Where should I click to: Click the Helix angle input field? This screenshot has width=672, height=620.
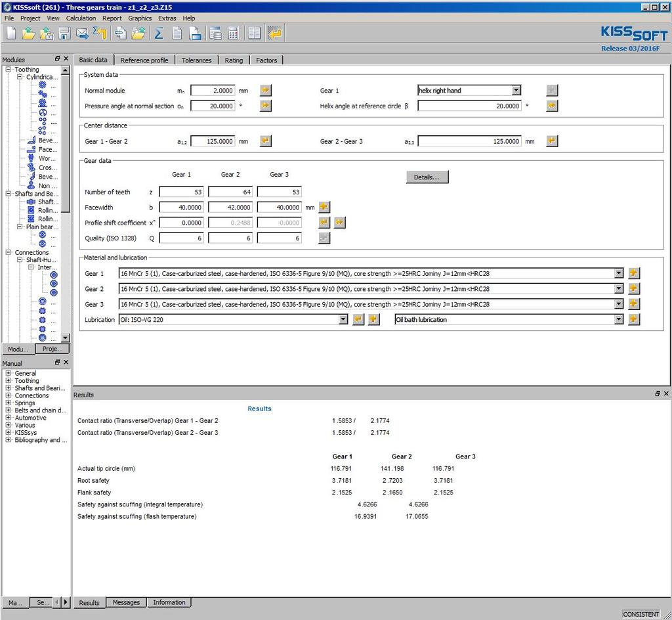pos(469,106)
